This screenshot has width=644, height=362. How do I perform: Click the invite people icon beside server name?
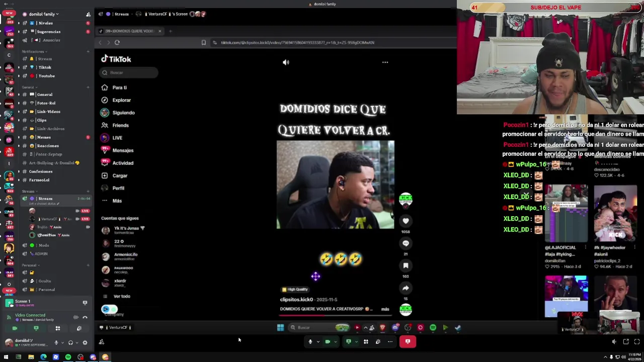[x=88, y=14]
